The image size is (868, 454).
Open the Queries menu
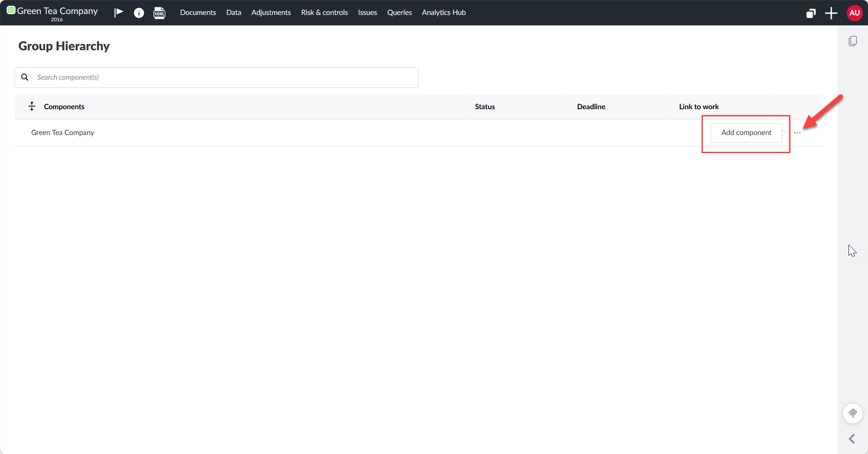(399, 13)
